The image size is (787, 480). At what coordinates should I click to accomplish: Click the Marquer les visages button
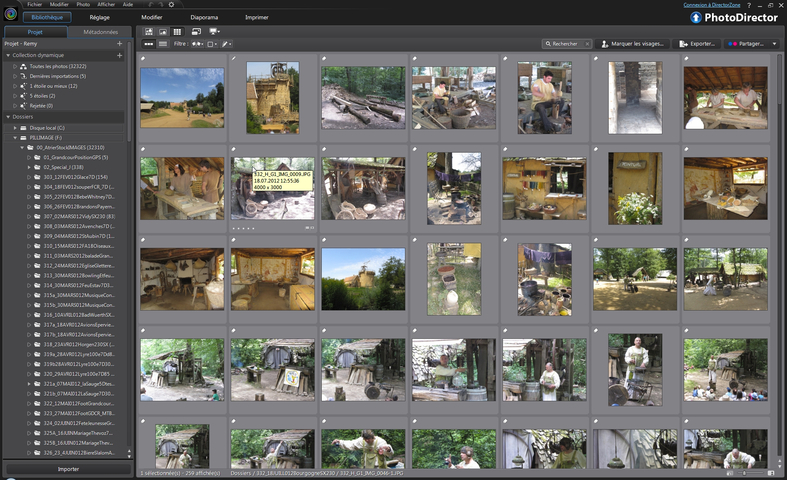tap(633, 44)
